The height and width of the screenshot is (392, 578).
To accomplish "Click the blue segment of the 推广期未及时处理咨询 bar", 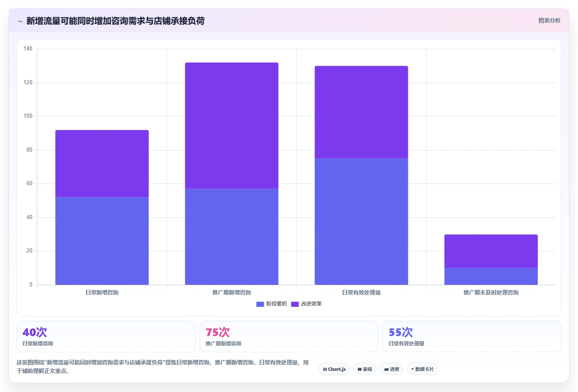I will click(491, 276).
